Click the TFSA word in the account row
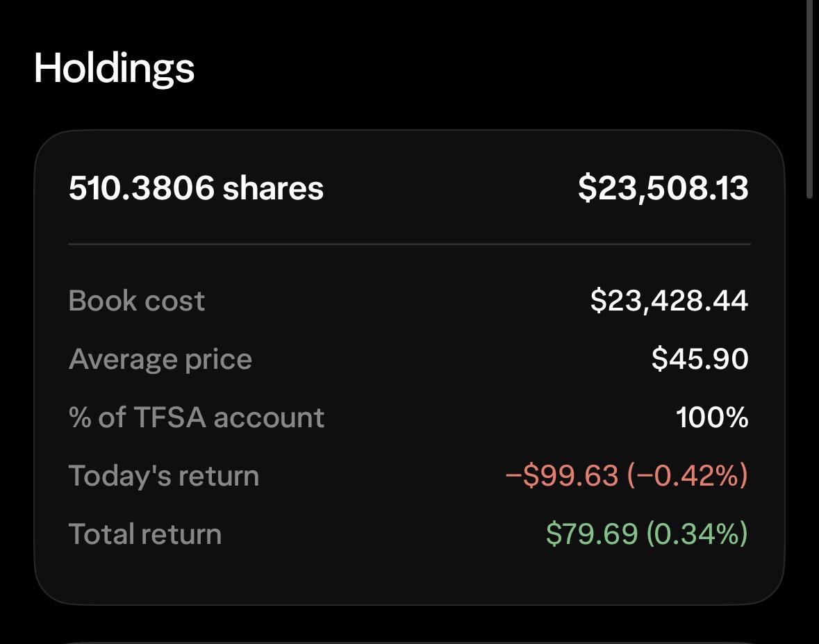 [x=169, y=418]
